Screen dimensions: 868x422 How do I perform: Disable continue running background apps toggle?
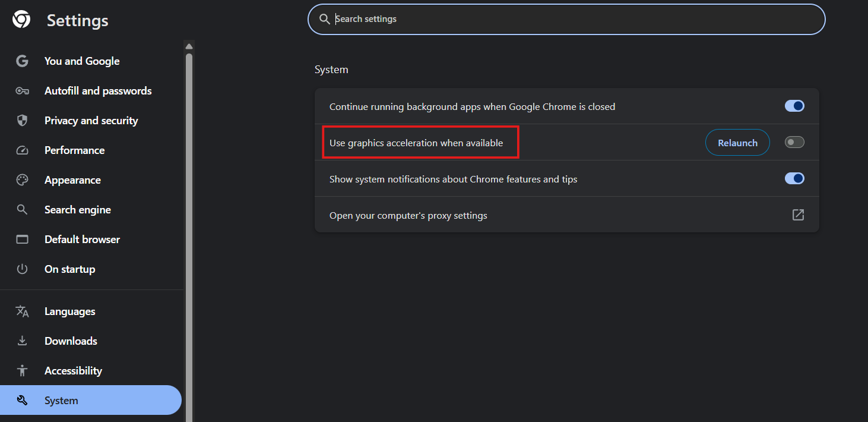[x=794, y=106]
